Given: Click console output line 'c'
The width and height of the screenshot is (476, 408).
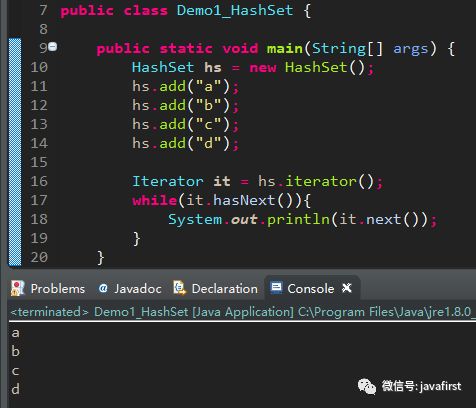Looking at the screenshot, I should [x=15, y=371].
